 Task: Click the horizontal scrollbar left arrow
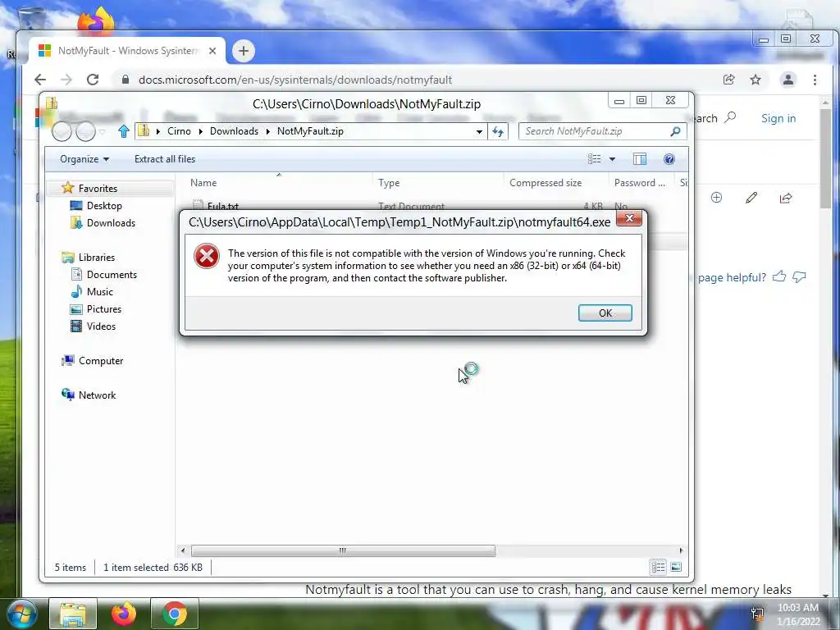183,550
